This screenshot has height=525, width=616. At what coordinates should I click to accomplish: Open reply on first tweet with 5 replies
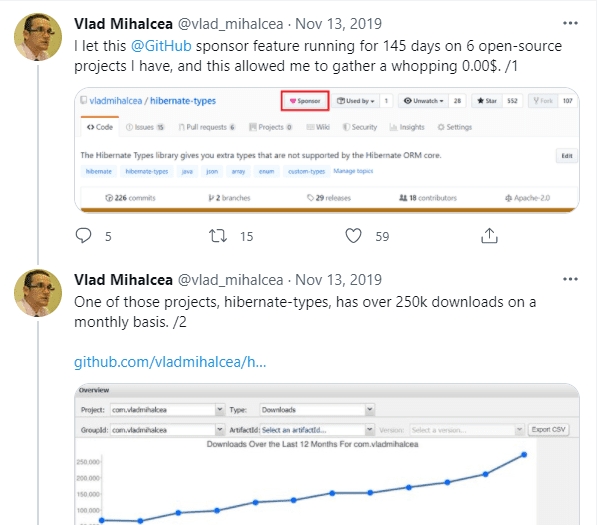83,236
